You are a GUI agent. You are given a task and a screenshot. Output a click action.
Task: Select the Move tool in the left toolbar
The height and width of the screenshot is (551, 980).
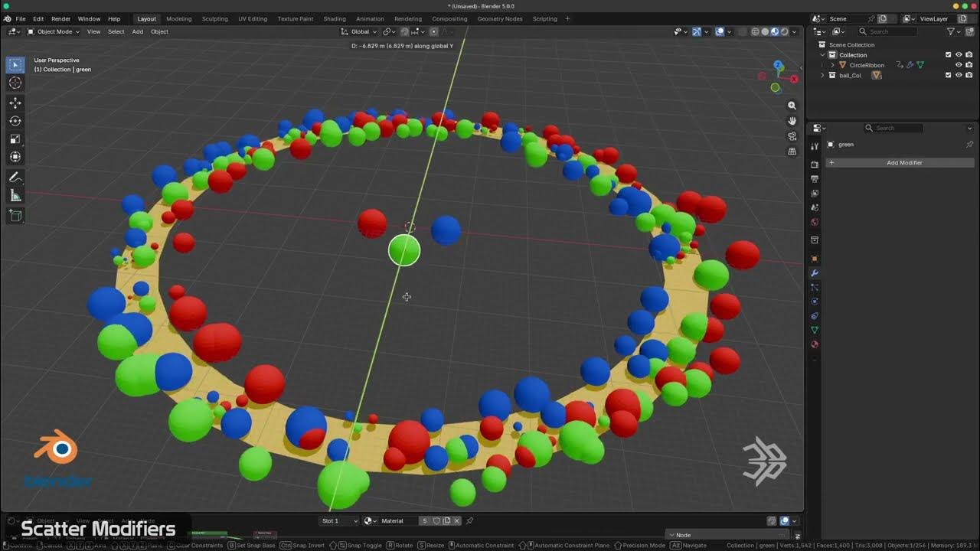coord(15,103)
